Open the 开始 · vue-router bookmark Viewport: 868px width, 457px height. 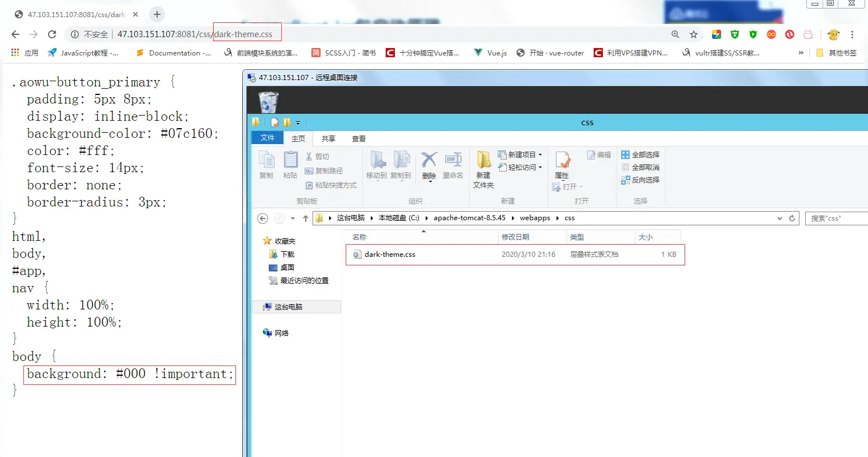[x=550, y=53]
